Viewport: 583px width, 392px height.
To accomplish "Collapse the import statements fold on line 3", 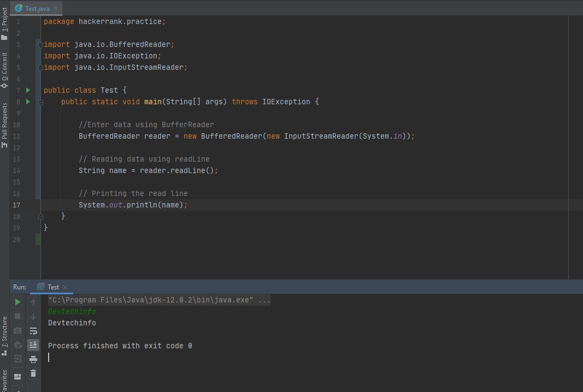I will click(40, 44).
